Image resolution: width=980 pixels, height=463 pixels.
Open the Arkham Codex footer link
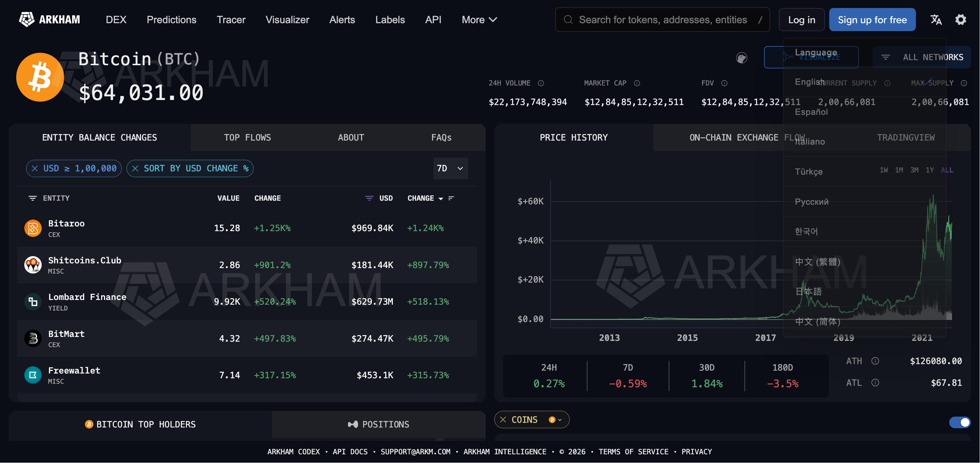pyautogui.click(x=293, y=452)
